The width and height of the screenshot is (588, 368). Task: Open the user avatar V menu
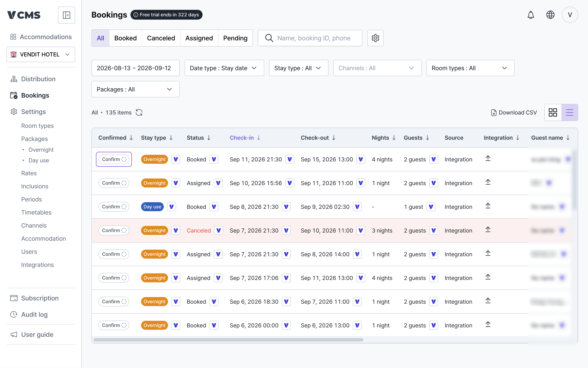point(570,15)
